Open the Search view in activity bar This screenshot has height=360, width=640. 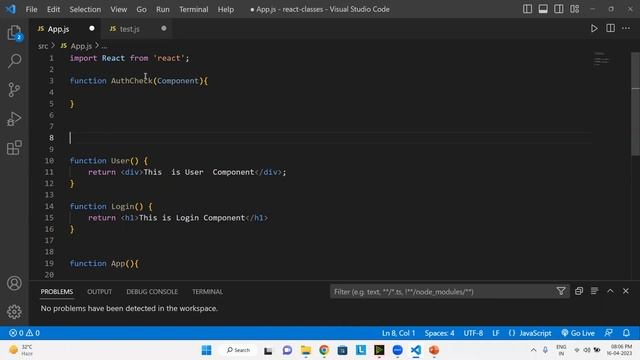click(x=14, y=61)
